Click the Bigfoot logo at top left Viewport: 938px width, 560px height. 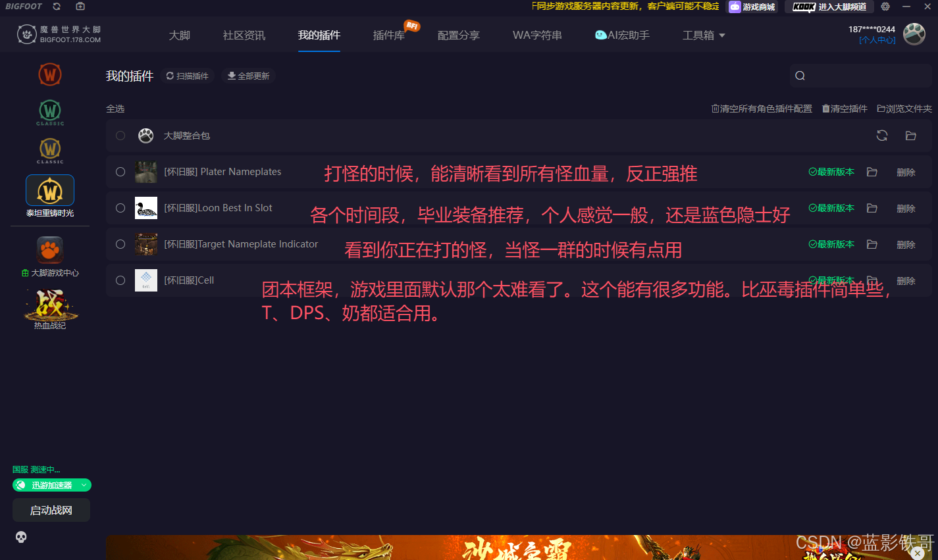click(59, 34)
